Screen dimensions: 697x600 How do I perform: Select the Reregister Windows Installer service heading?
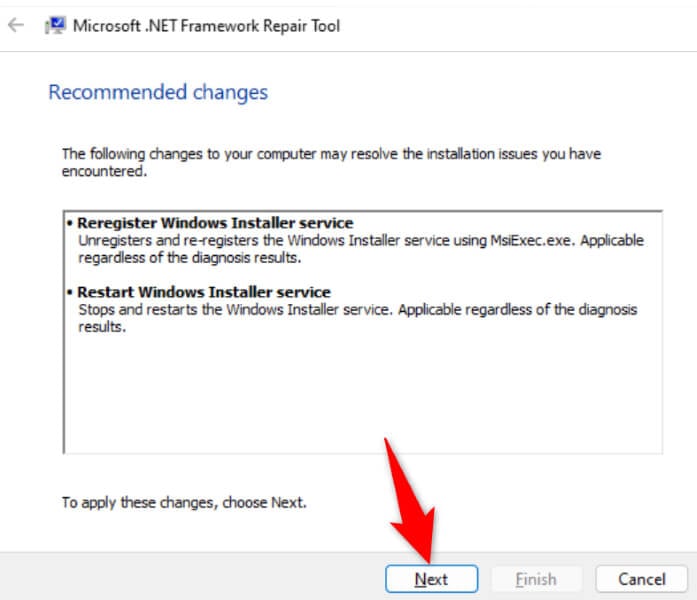(x=215, y=223)
